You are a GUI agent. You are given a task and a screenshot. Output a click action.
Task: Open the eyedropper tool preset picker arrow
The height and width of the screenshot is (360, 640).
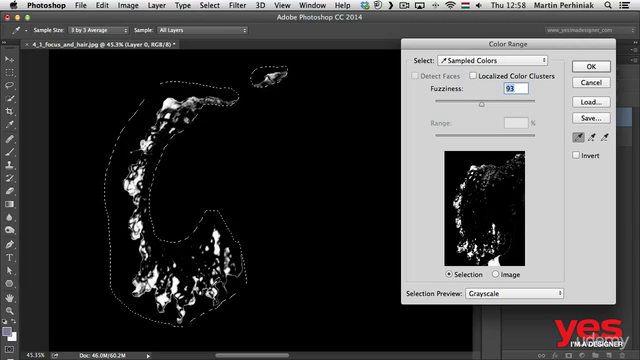(26, 31)
